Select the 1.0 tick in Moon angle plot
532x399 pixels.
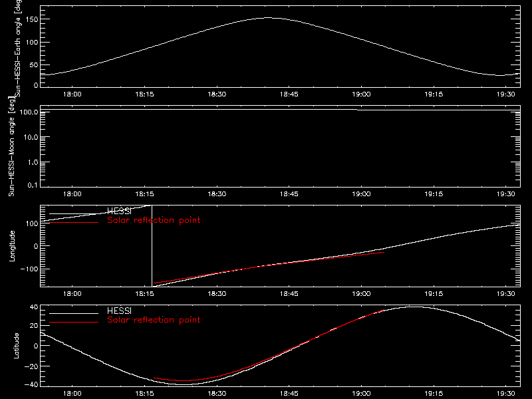(33, 162)
